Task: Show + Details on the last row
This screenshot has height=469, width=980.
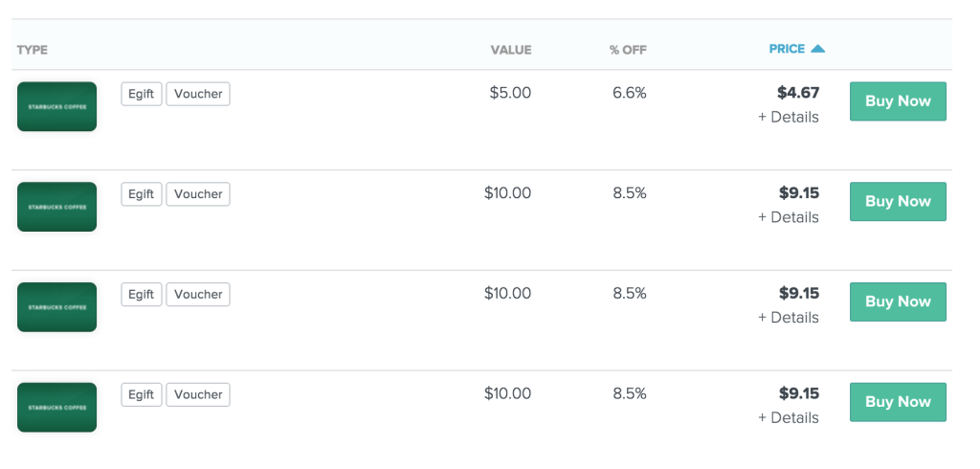Action: (789, 417)
